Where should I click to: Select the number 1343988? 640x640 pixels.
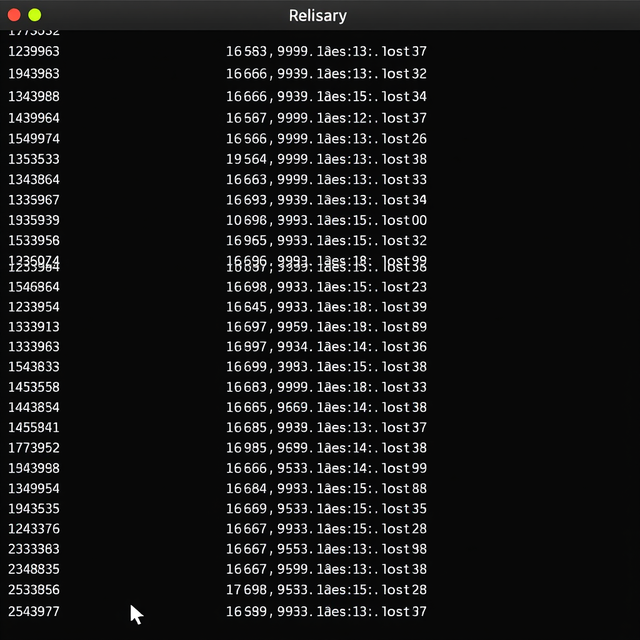click(34, 97)
